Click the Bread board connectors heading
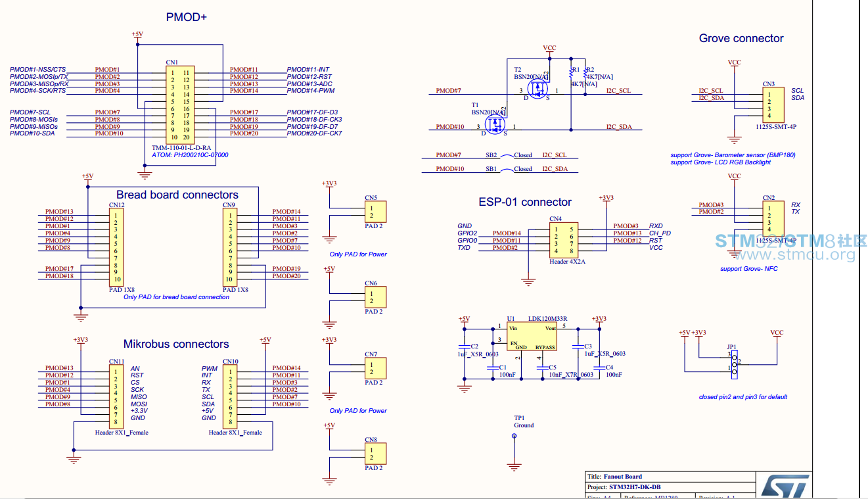 177,195
